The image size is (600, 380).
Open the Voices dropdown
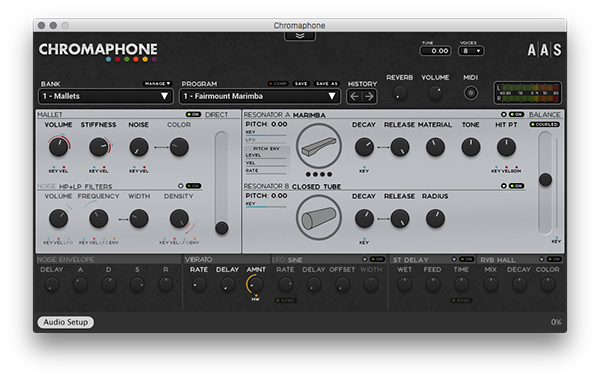pyautogui.click(x=471, y=51)
